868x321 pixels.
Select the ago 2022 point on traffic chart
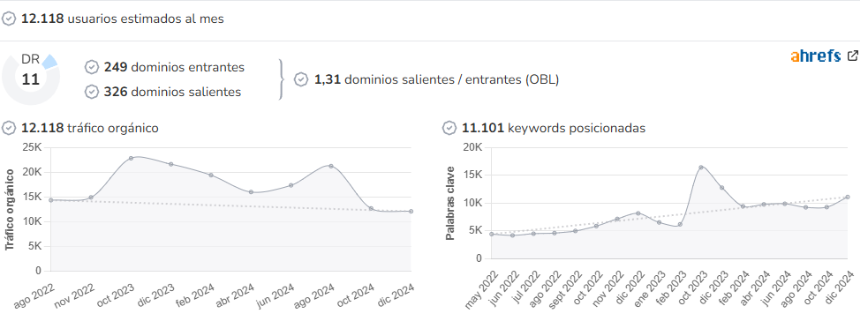click(x=51, y=200)
